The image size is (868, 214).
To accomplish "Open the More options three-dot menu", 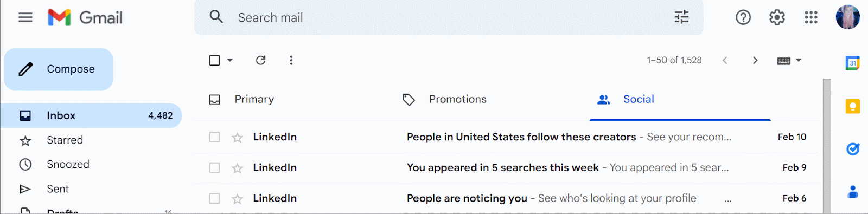I will click(x=291, y=60).
